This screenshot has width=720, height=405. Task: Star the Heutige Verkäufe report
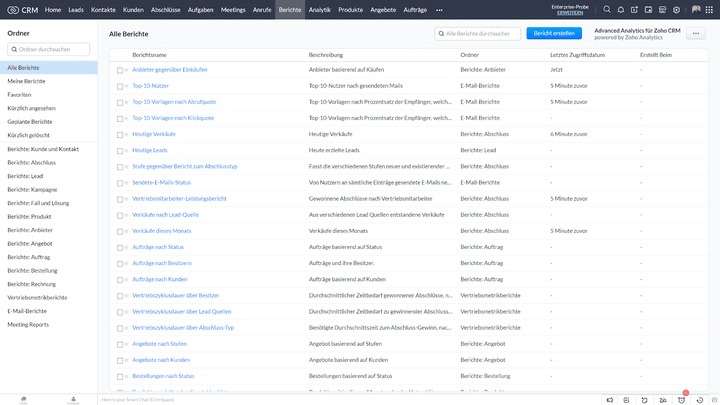pos(126,135)
